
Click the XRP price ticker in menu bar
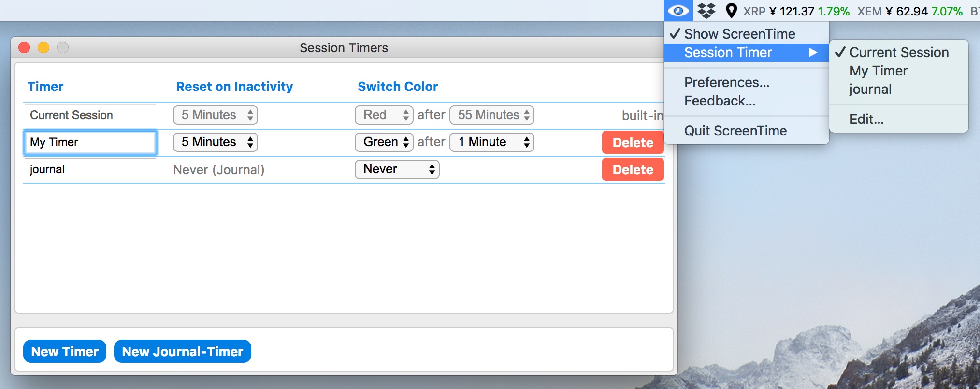[796, 11]
